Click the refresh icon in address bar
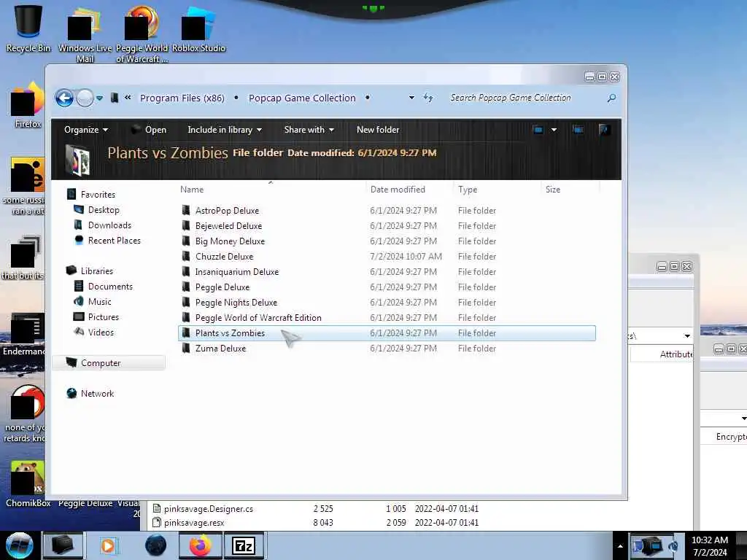 [428, 98]
